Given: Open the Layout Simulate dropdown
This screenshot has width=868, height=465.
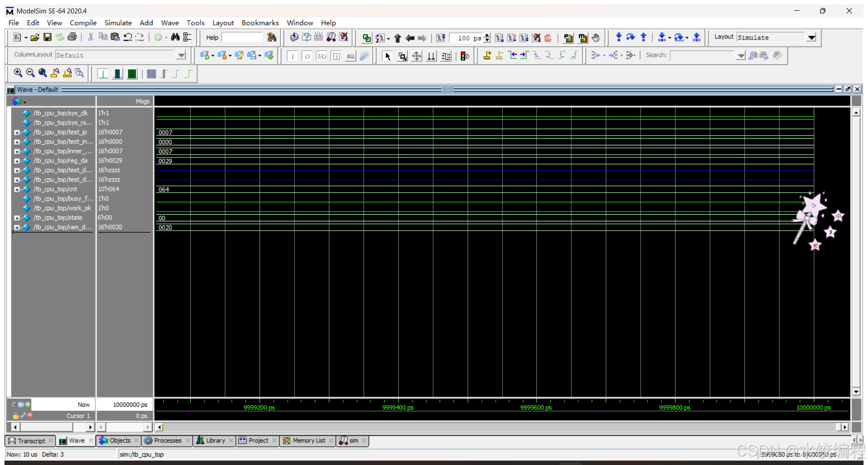Looking at the screenshot, I should (812, 38).
